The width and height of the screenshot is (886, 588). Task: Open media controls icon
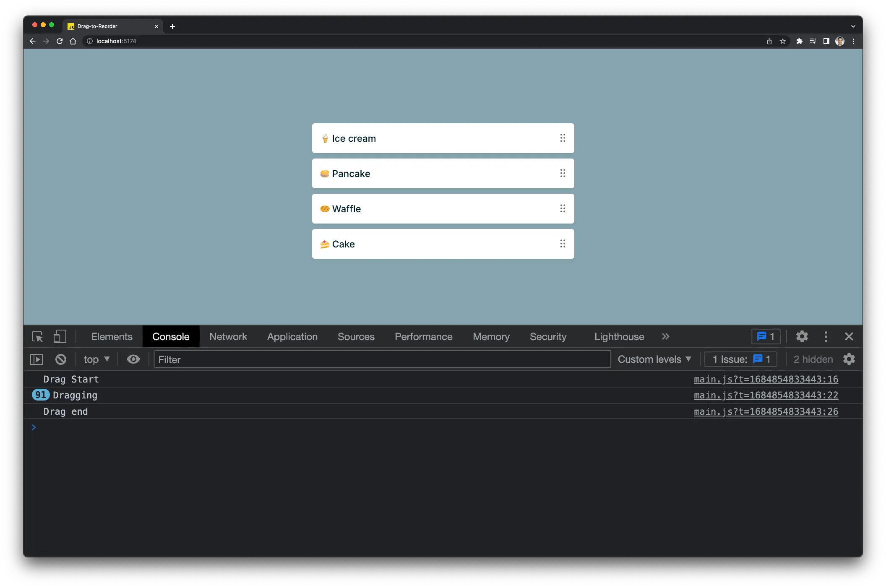[813, 41]
